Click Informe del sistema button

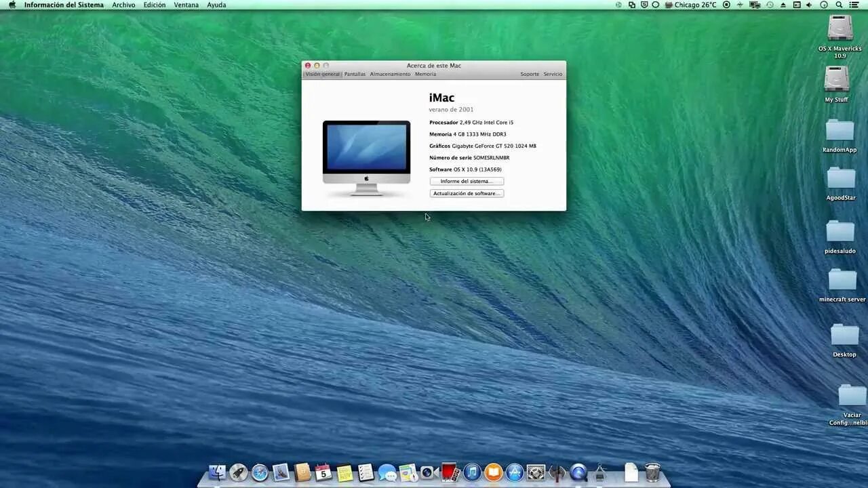(467, 181)
